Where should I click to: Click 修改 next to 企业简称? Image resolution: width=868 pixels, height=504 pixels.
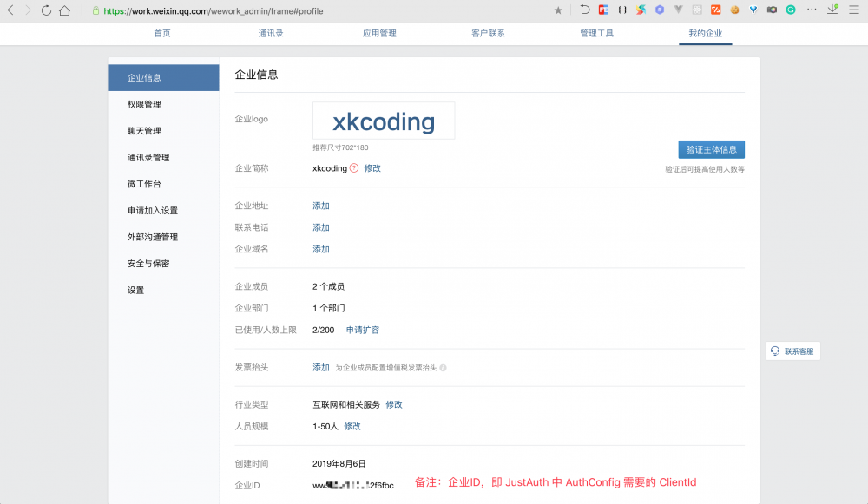point(372,168)
